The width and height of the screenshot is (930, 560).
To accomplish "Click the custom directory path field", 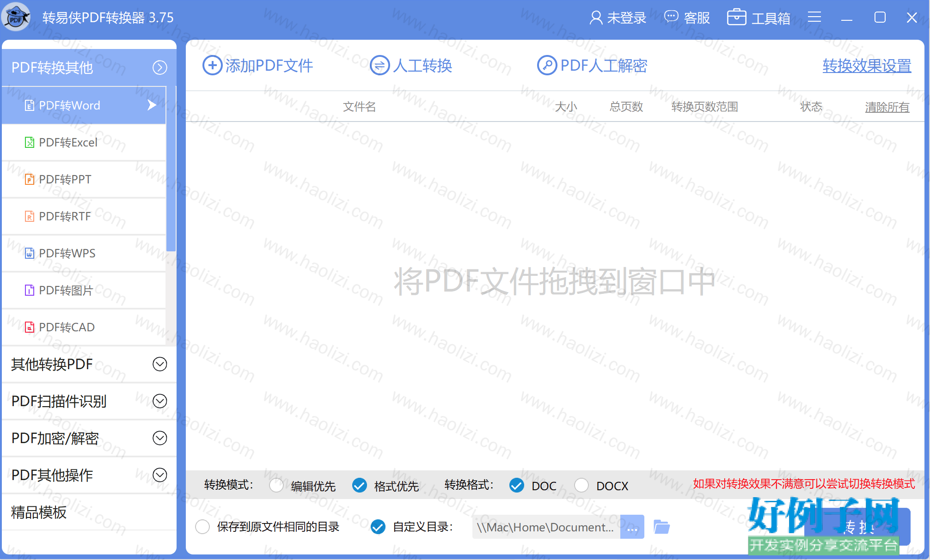I will pyautogui.click(x=546, y=527).
